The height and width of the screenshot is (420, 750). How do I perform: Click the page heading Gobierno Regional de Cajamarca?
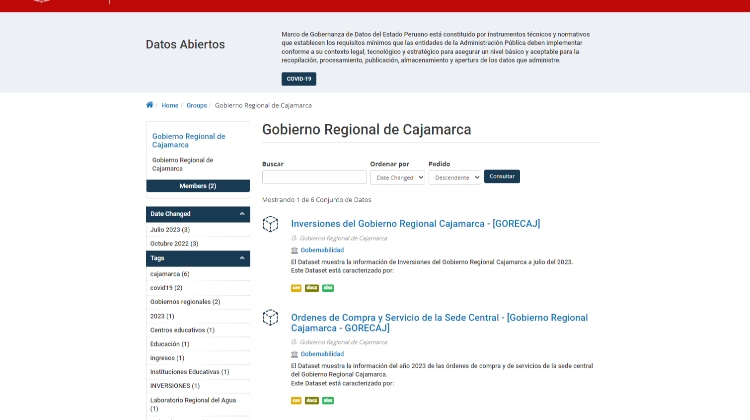366,130
